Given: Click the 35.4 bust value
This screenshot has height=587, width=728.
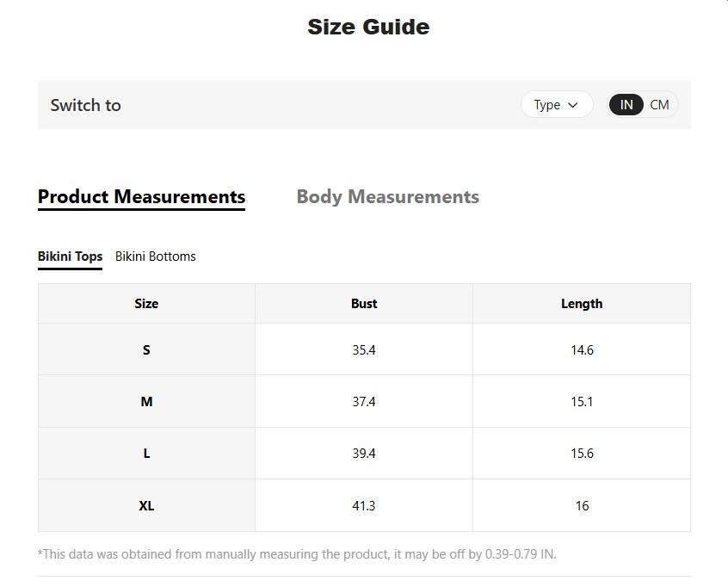Looking at the screenshot, I should [x=364, y=350].
